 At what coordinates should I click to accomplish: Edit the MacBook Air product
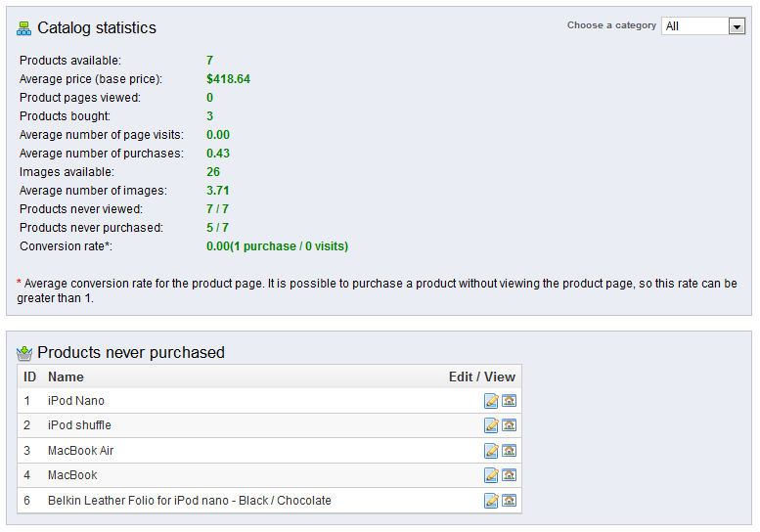[491, 451]
